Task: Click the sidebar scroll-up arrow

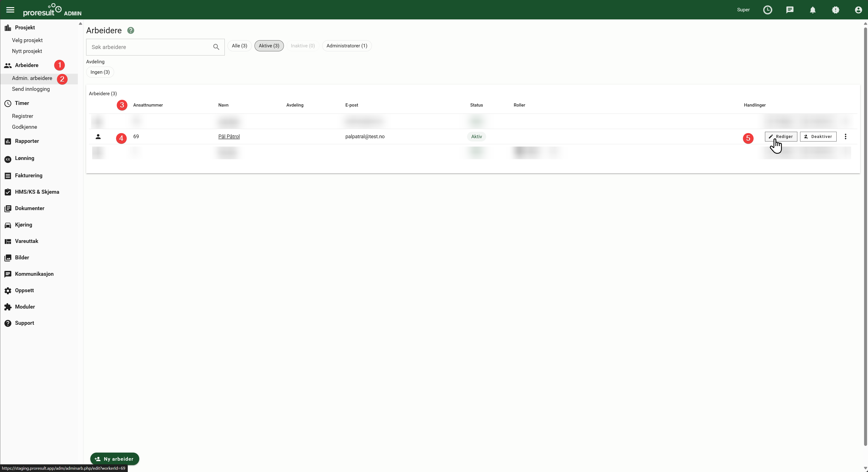Action: coord(80,24)
